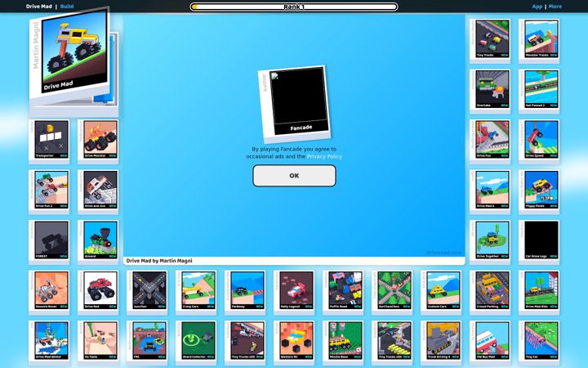588x368 pixels.
Task: Open the Rally Legend game
Action: click(294, 292)
